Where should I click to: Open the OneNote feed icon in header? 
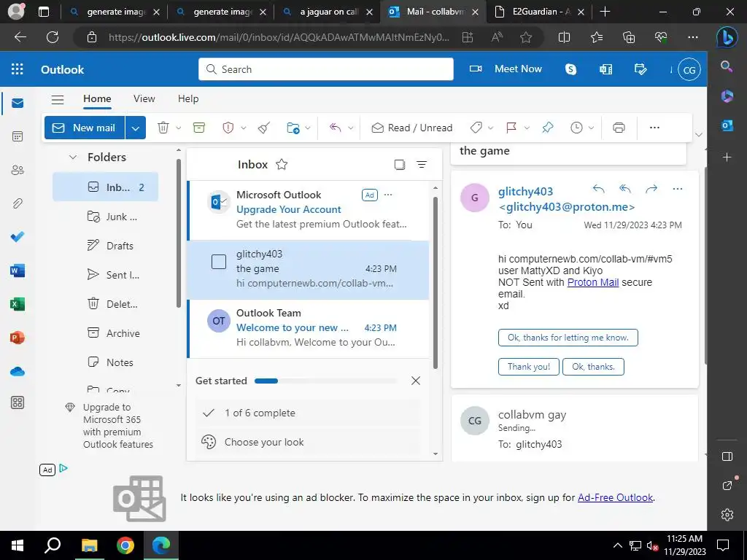605,69
